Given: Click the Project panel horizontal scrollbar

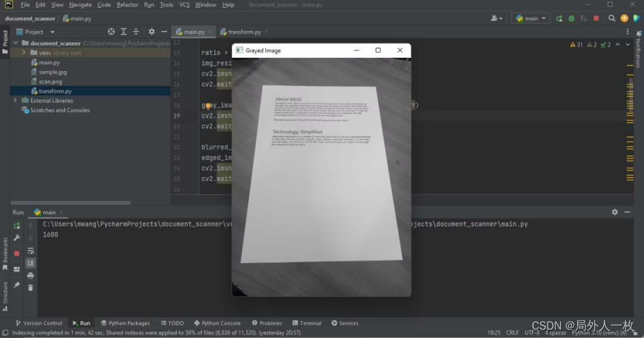Looking at the screenshot, I should (70, 203).
